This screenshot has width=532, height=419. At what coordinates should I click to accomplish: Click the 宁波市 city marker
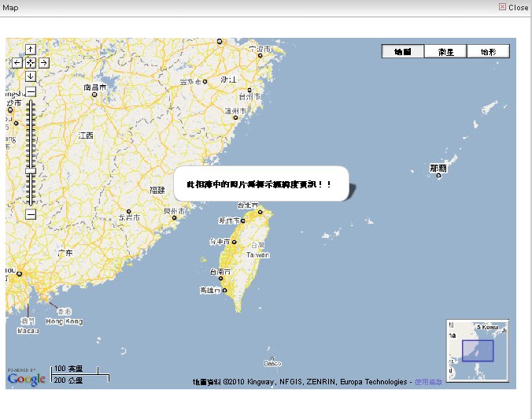click(260, 55)
